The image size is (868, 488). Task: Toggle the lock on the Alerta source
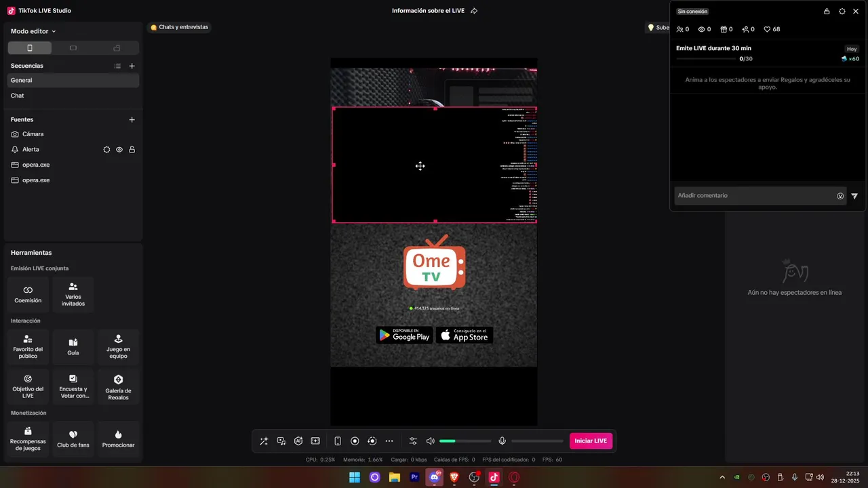132,149
